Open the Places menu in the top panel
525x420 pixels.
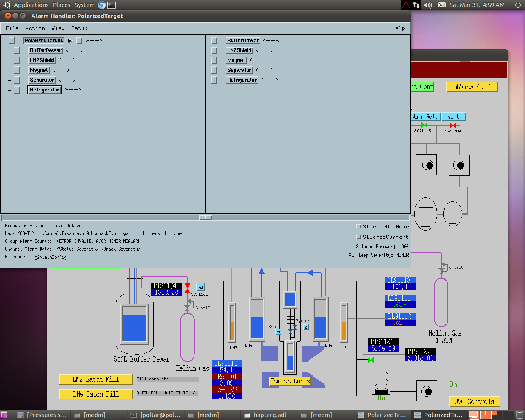(62, 5)
